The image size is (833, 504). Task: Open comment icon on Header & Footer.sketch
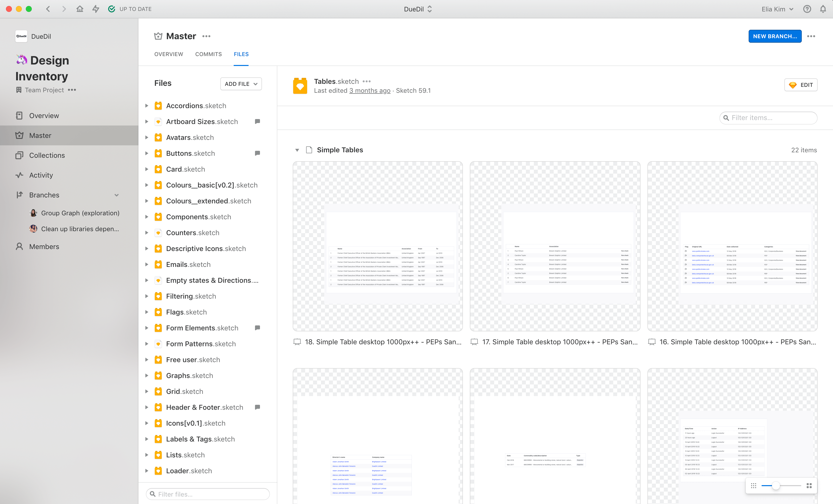coord(257,407)
